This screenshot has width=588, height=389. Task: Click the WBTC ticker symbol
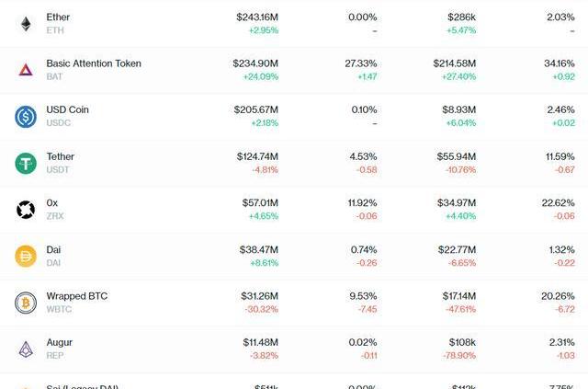59,309
